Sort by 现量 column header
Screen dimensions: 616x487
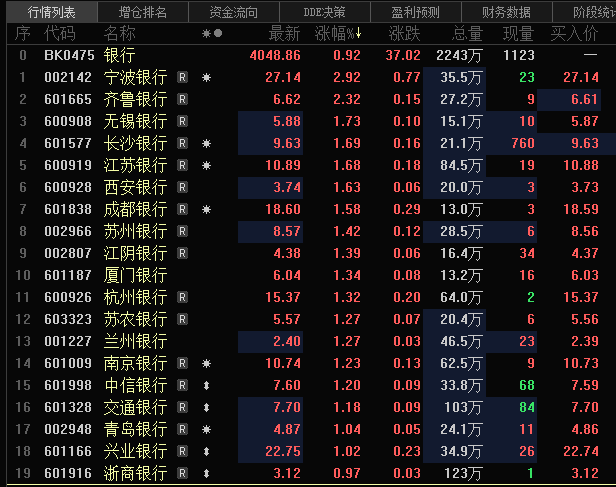tap(519, 34)
